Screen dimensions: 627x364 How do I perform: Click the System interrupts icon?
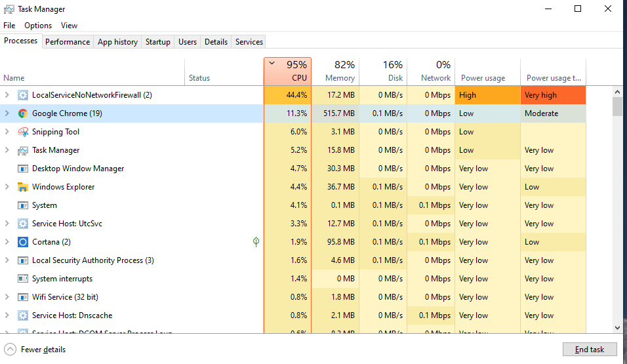point(23,279)
